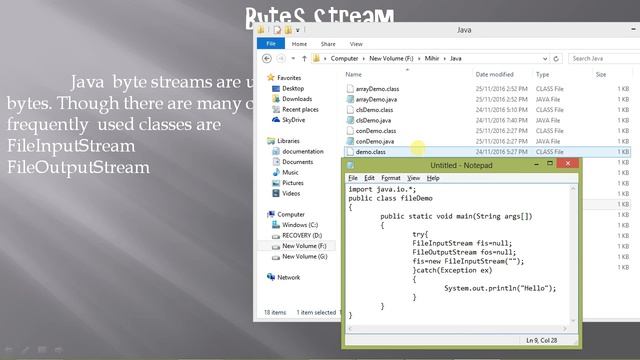
Task: Open Libraries in navigation pane
Action: click(288, 141)
